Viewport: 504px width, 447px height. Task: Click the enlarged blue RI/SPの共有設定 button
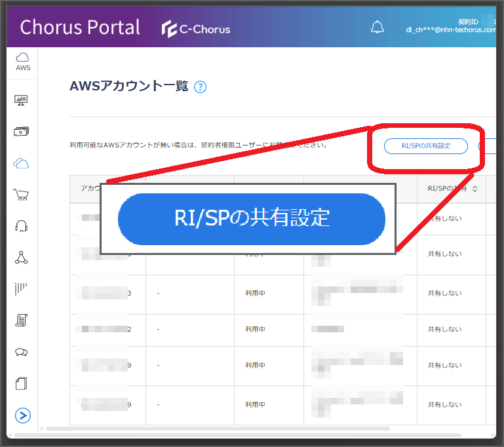click(x=252, y=219)
